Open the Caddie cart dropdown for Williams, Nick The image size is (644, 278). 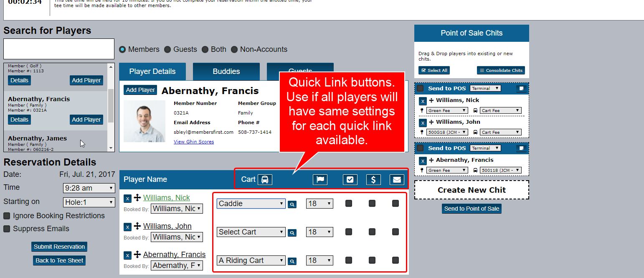point(251,204)
